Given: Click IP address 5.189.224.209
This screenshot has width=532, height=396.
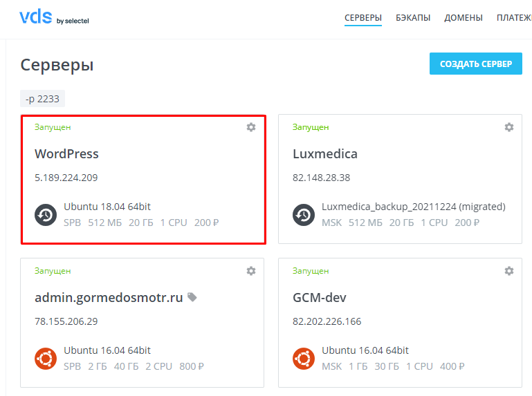Looking at the screenshot, I should tap(66, 178).
